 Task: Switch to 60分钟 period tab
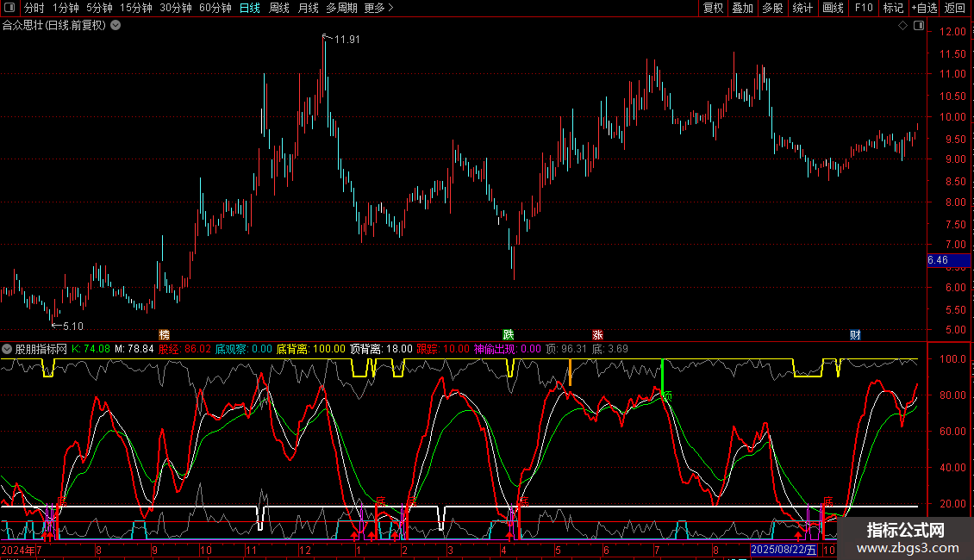tap(215, 8)
